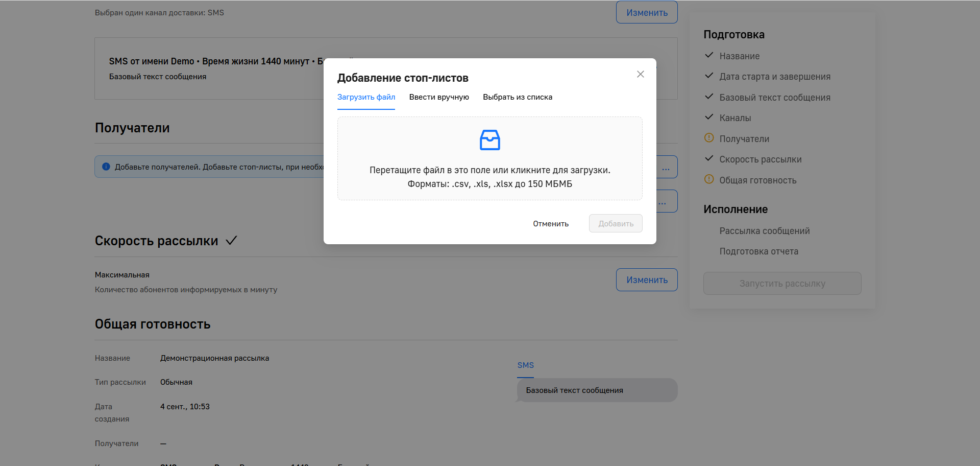Click checkmark beside Базовый текст сообщения step
The width and height of the screenshot is (980, 466).
pyautogui.click(x=708, y=97)
